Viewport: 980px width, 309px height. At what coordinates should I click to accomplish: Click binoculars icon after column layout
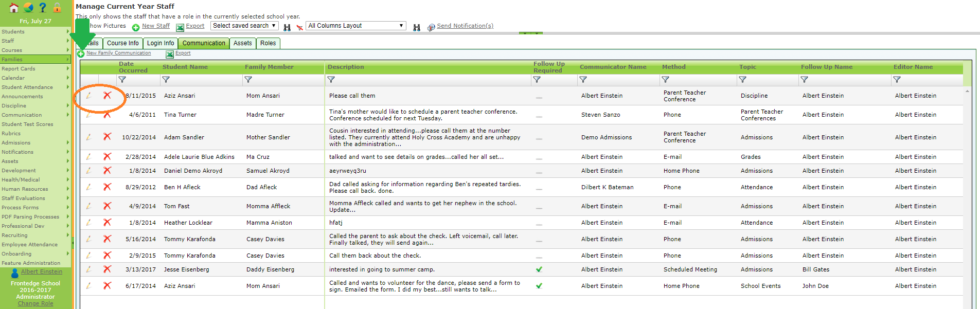[x=417, y=27]
